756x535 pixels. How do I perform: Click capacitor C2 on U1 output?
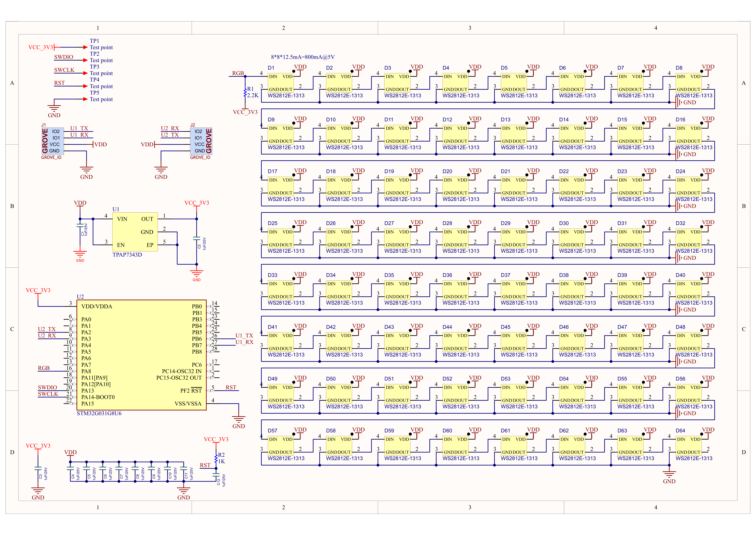(197, 238)
